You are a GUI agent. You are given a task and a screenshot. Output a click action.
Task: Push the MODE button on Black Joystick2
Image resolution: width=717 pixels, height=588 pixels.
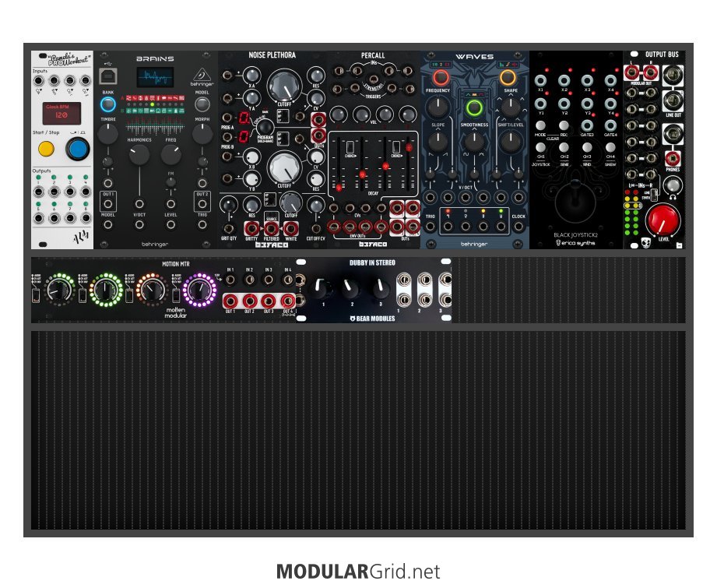(540, 125)
